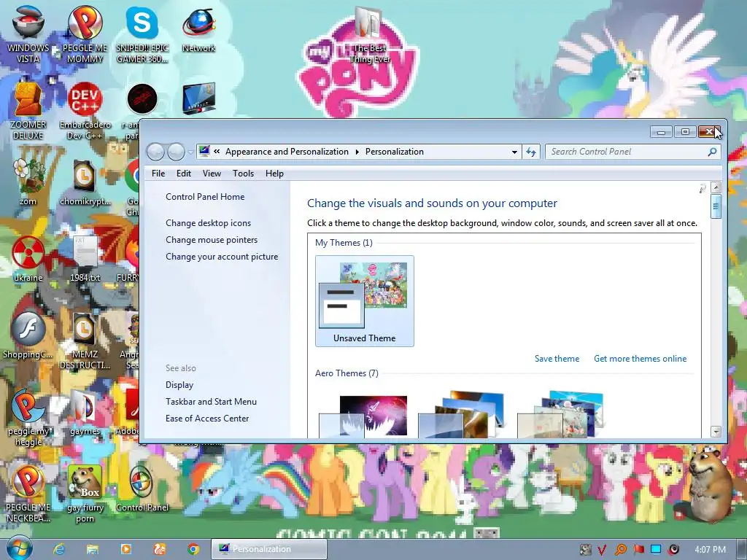This screenshot has height=560, width=747.
Task: Click the network monitor tray icon
Action: (656, 550)
